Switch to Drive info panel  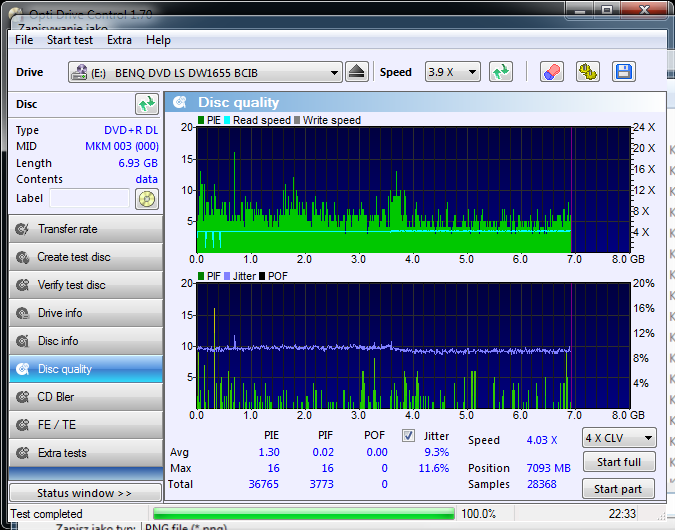pos(86,313)
